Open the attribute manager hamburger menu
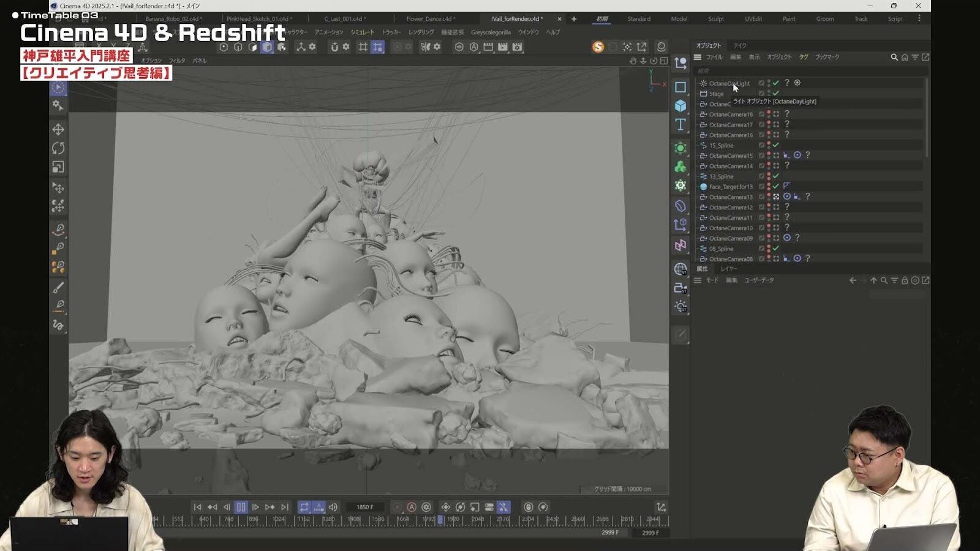The height and width of the screenshot is (551, 980). pos(698,280)
